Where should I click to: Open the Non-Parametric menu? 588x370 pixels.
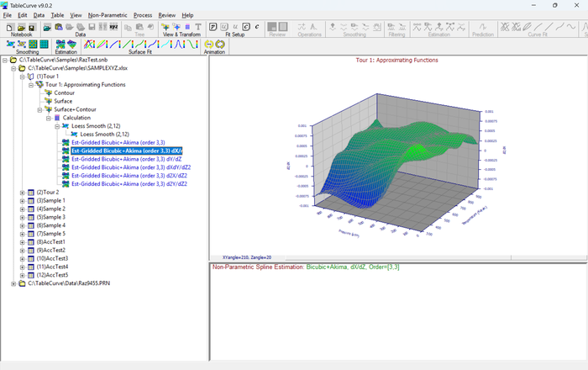108,15
